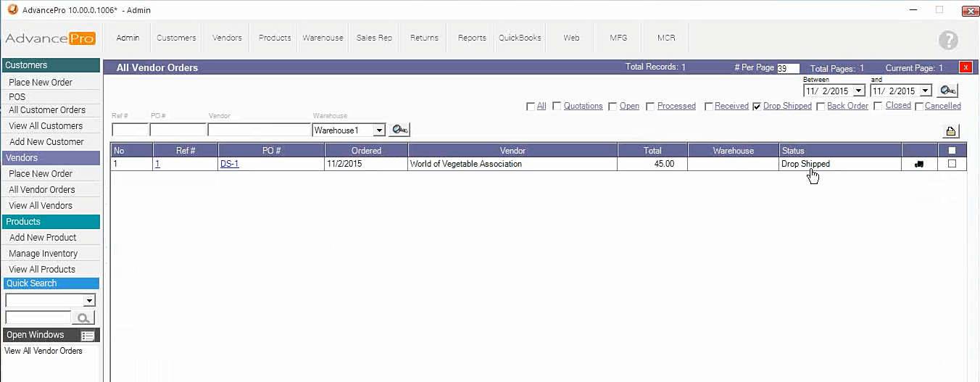
Task: Open the Open Windows list icon
Action: coord(88,336)
